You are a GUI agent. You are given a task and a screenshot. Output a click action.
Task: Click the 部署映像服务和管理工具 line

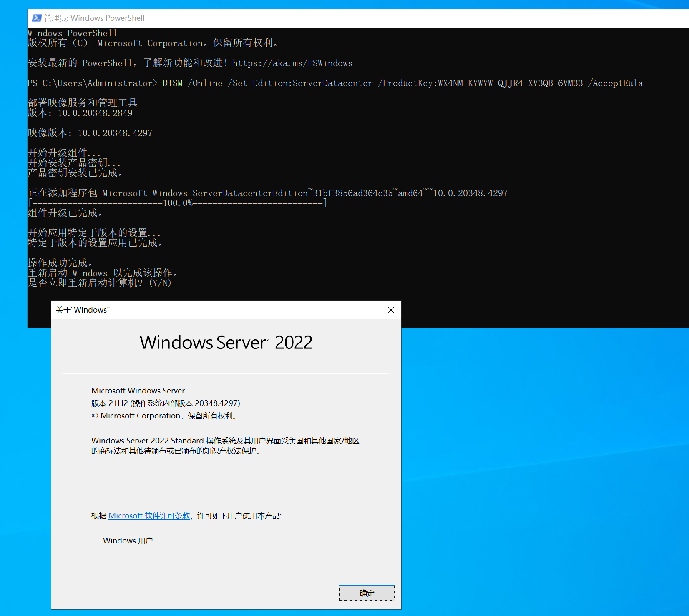coord(83,103)
